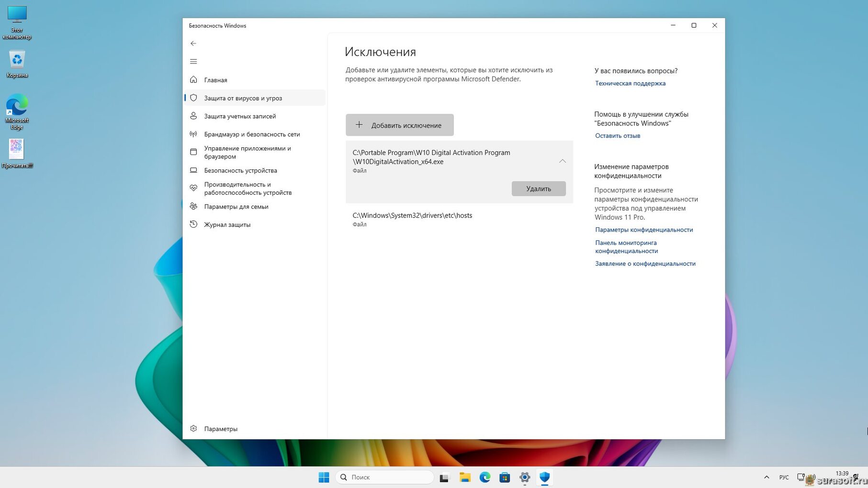Show hidden system tray icons

[x=767, y=477]
